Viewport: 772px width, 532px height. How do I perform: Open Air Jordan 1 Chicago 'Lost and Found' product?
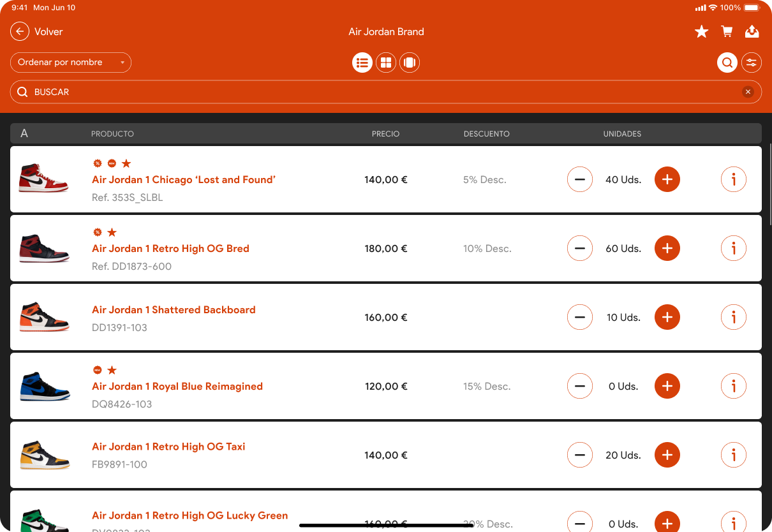coord(184,180)
